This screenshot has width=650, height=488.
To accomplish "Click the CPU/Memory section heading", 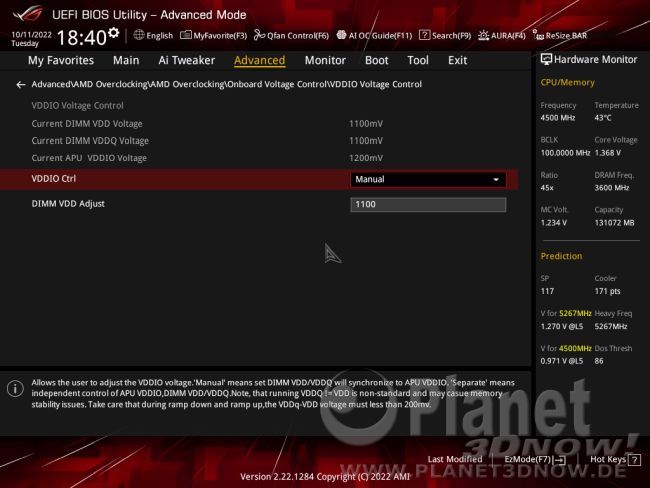I will point(567,83).
